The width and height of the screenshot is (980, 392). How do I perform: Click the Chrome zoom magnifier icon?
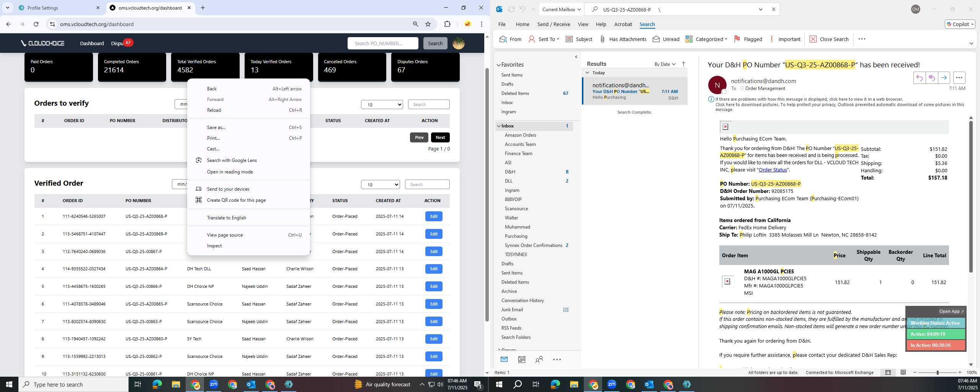(416, 24)
